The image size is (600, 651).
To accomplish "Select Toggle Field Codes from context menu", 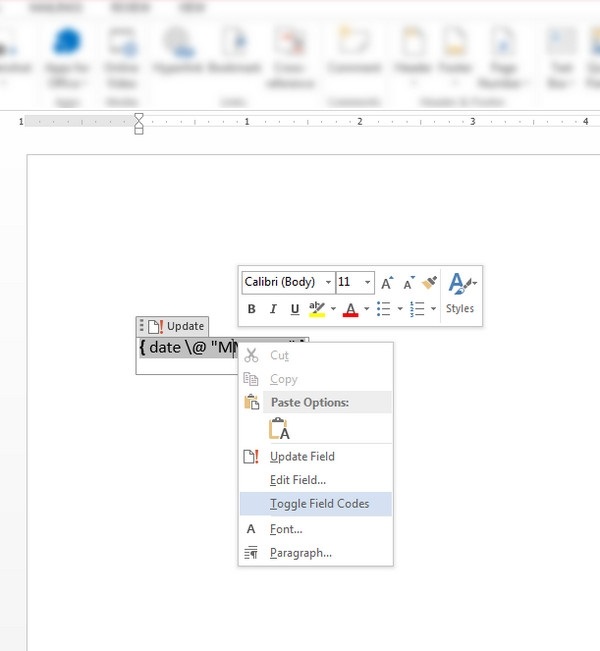I will point(319,504).
